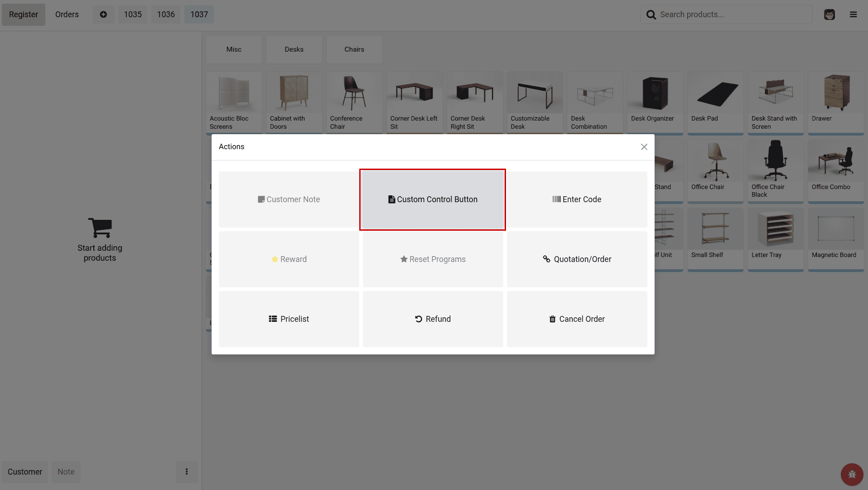Select the Refund action
The image size is (868, 490).
(x=432, y=319)
